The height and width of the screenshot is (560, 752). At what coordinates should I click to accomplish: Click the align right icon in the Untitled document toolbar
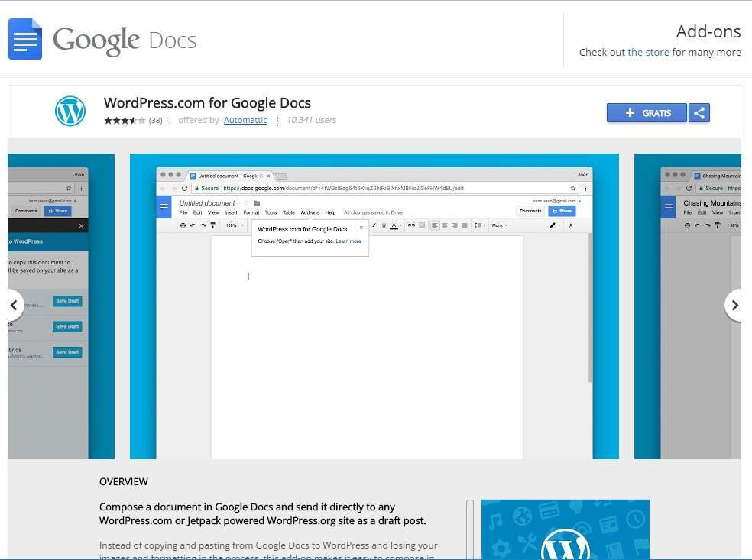point(454,225)
